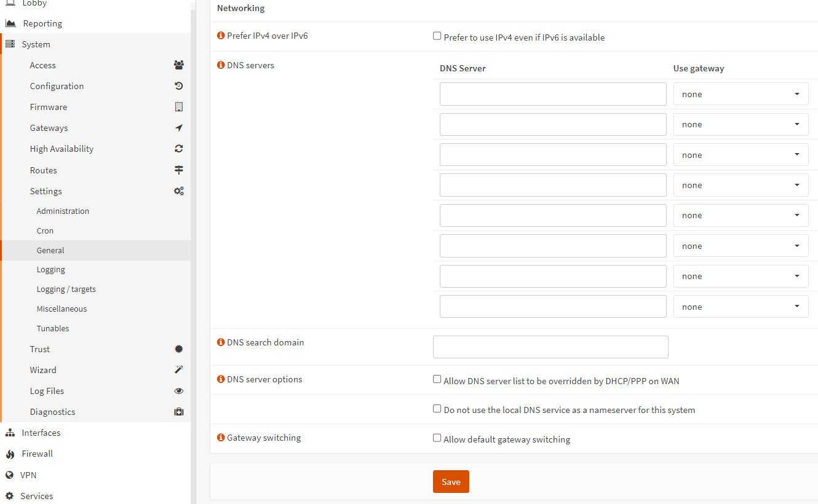This screenshot has width=818, height=504.
Task: Click the Settings gears icon
Action: pyautogui.click(x=179, y=191)
